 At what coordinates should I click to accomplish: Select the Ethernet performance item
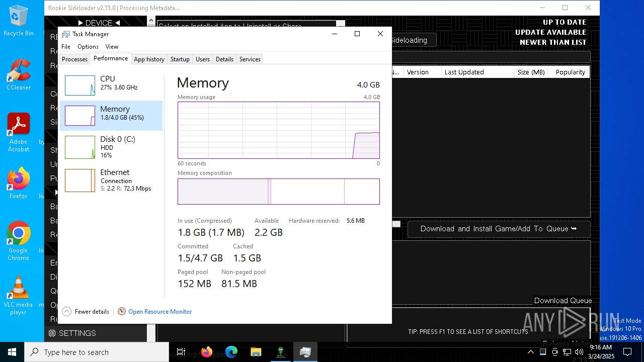[x=111, y=180]
